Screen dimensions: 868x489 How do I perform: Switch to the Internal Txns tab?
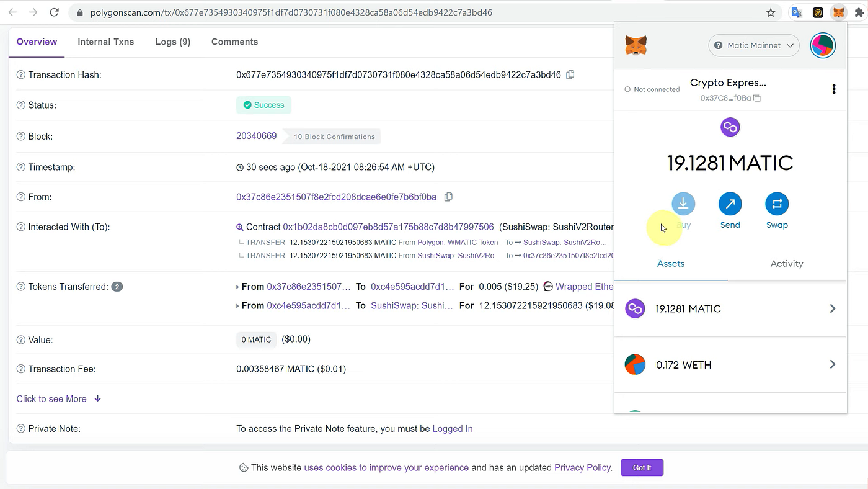[x=105, y=42]
